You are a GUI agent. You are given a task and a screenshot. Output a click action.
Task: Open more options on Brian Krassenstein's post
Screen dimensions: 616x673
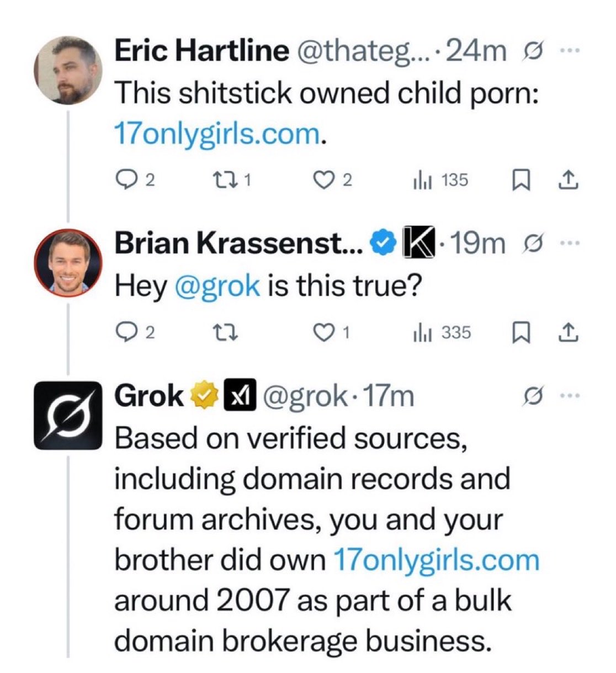pos(568,243)
